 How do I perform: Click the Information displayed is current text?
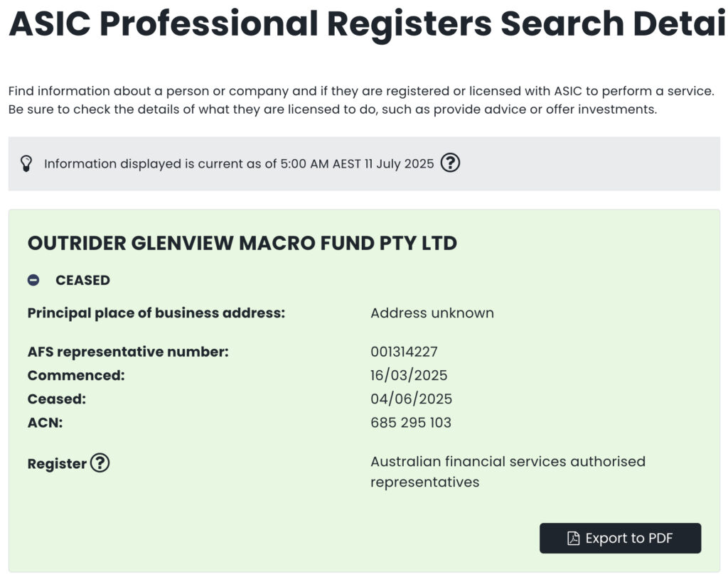(x=239, y=164)
